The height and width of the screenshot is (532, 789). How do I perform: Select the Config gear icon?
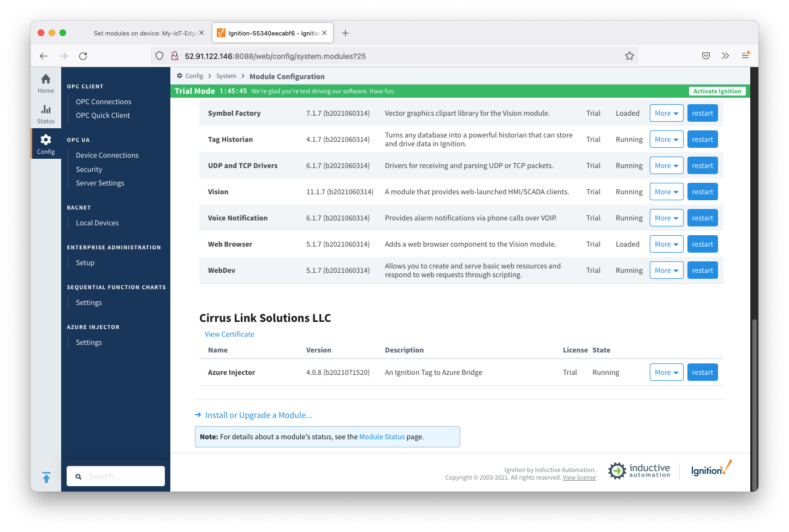click(x=46, y=144)
